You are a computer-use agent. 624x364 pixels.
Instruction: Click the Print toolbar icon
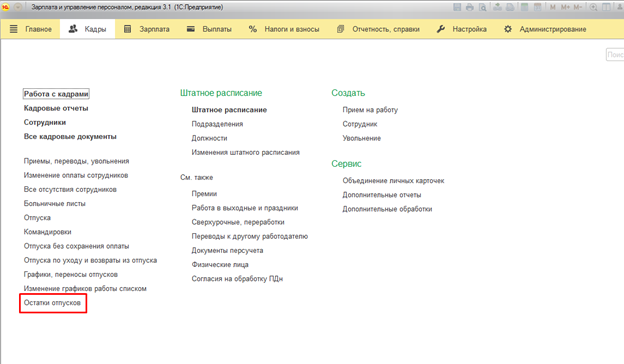(x=470, y=7)
